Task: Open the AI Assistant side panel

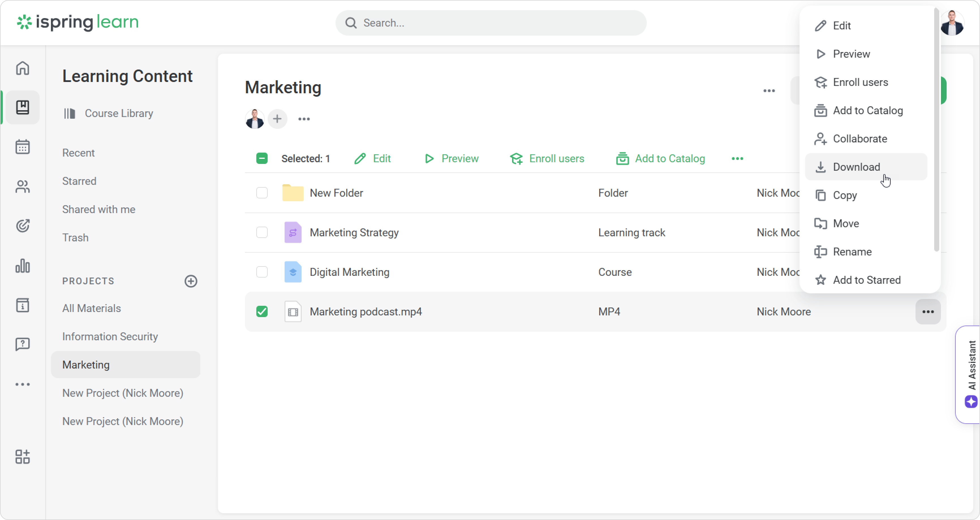Action: click(970, 374)
